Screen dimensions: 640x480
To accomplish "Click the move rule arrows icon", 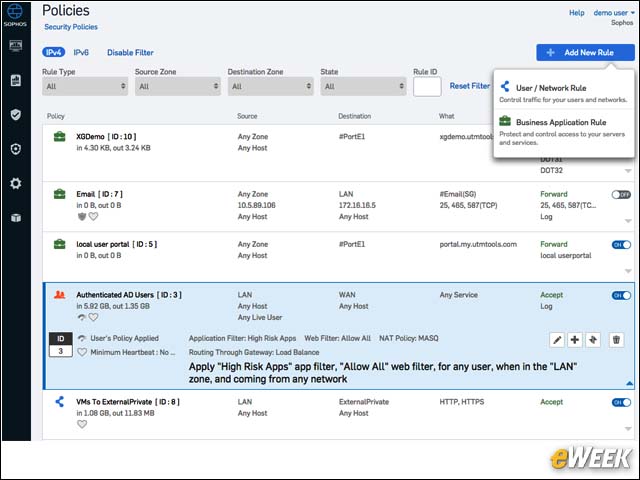I will [593, 340].
